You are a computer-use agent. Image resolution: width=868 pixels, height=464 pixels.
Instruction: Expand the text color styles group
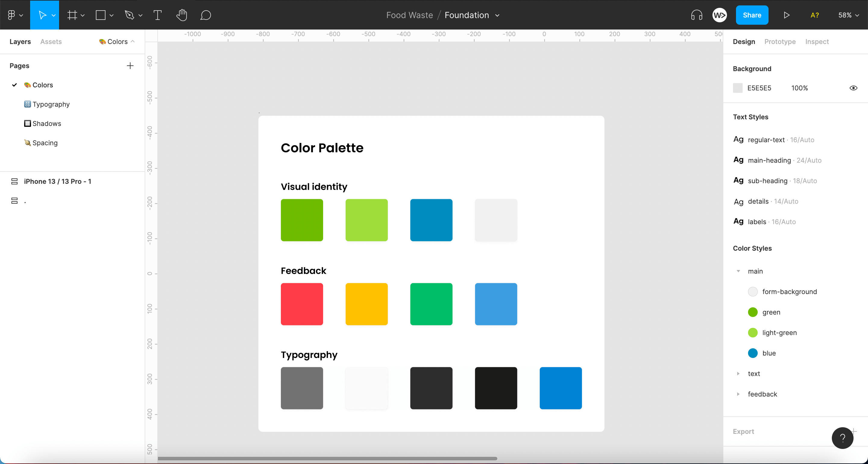(x=739, y=373)
